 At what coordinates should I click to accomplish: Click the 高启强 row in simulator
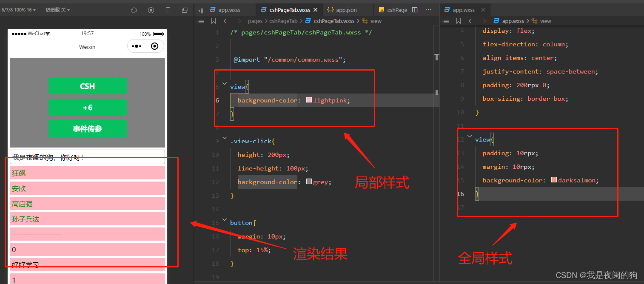[87, 204]
